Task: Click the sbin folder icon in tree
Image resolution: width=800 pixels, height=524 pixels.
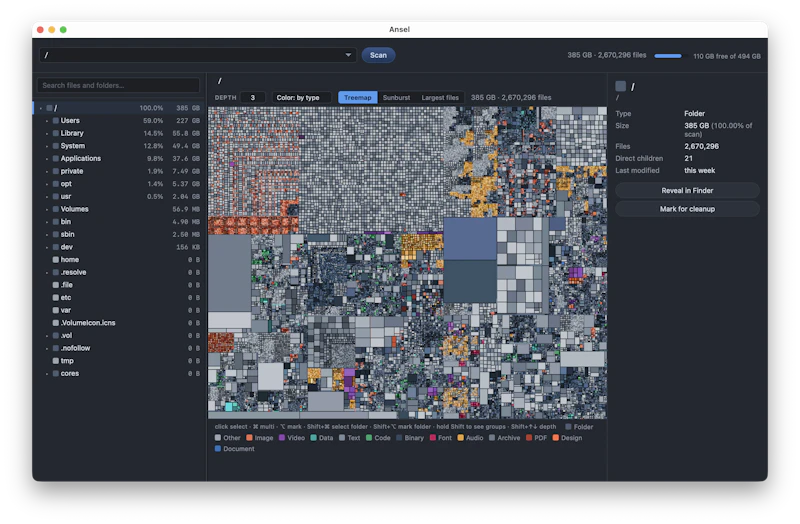Action: (x=56, y=234)
